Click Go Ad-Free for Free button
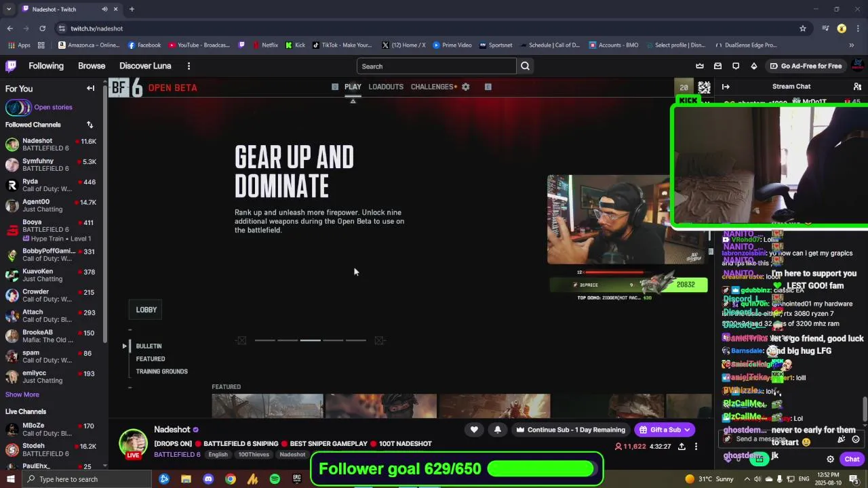The width and height of the screenshot is (868, 488). pos(806,66)
